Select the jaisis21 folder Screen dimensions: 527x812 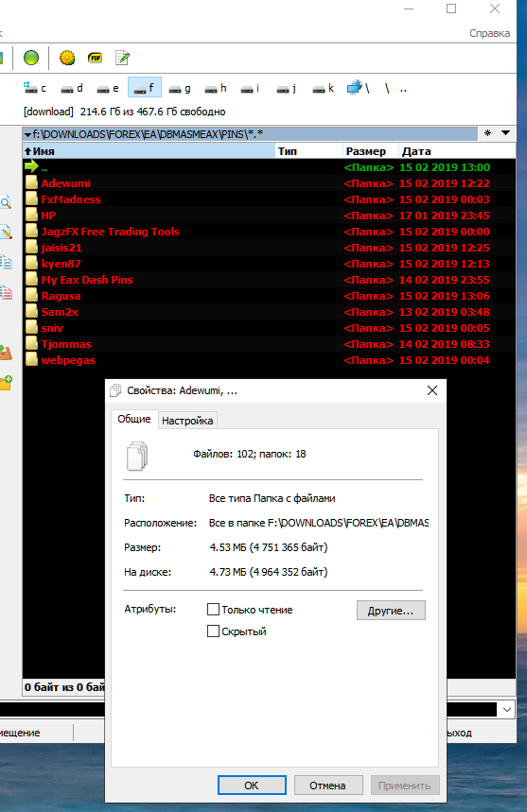pos(269,248)
